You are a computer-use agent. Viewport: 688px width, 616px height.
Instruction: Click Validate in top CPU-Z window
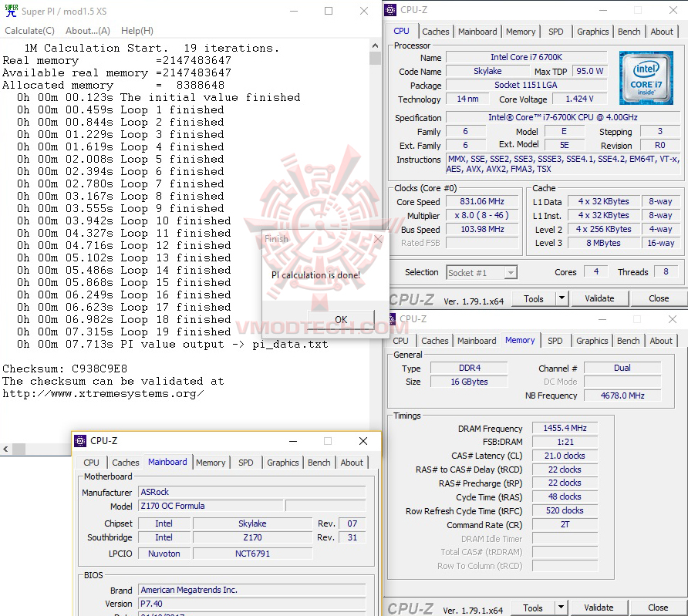[599, 298]
